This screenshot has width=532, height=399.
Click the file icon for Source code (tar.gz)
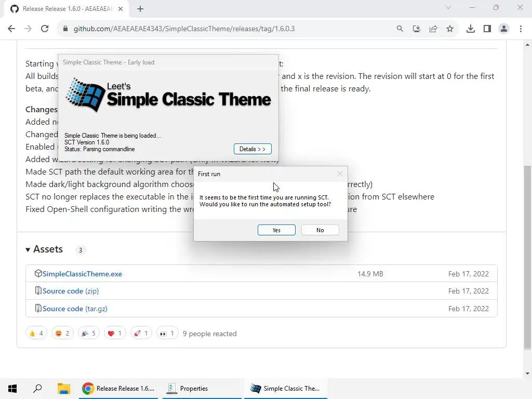(x=38, y=309)
